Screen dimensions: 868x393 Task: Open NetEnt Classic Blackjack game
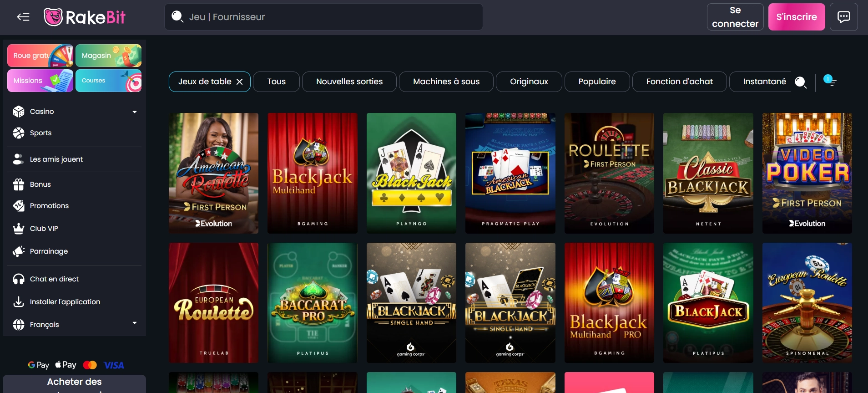(708, 173)
